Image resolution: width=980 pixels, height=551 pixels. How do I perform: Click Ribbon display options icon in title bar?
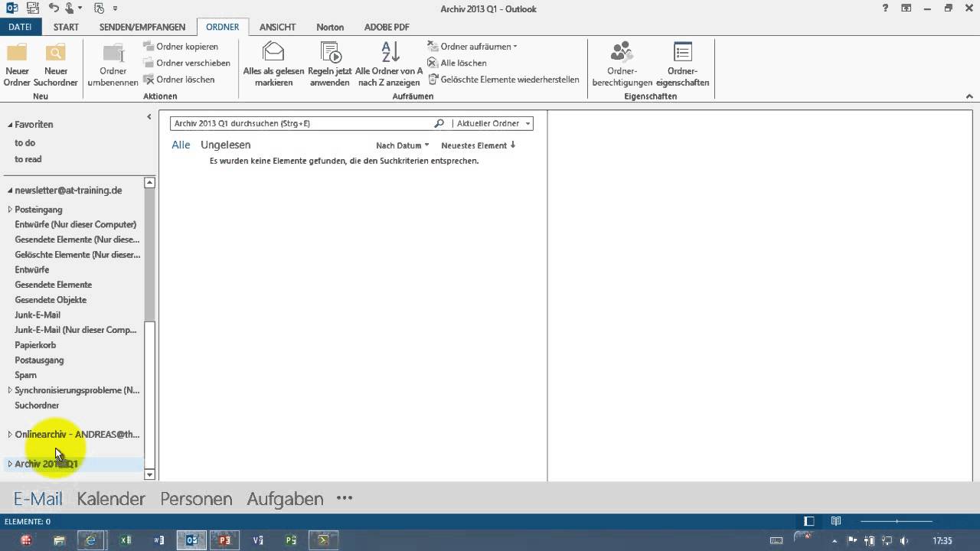click(x=906, y=8)
